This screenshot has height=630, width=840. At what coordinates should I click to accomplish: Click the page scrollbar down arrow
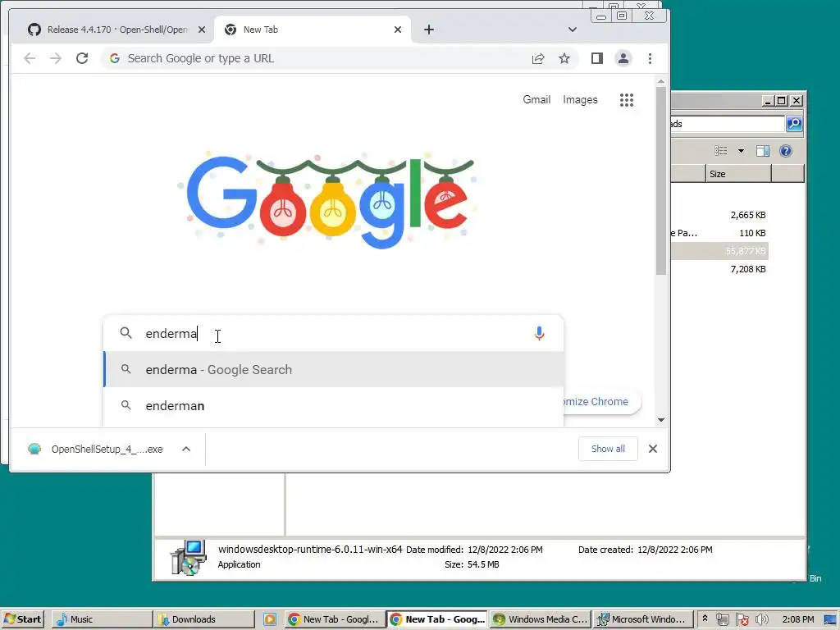coord(661,420)
